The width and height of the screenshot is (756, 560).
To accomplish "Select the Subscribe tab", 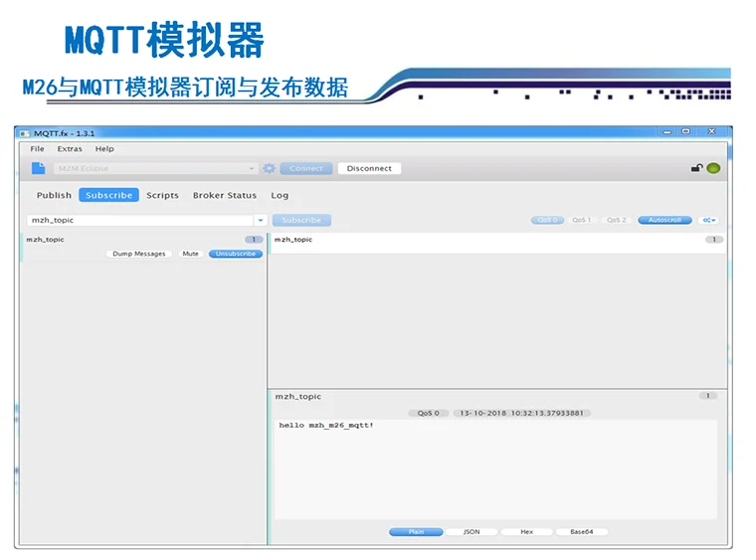I will [x=109, y=195].
